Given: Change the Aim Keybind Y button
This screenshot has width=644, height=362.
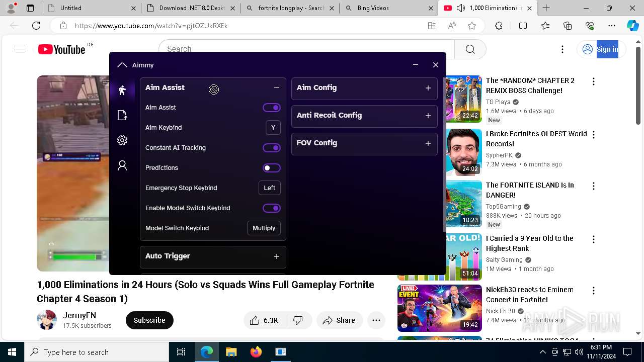Looking at the screenshot, I should 273,128.
